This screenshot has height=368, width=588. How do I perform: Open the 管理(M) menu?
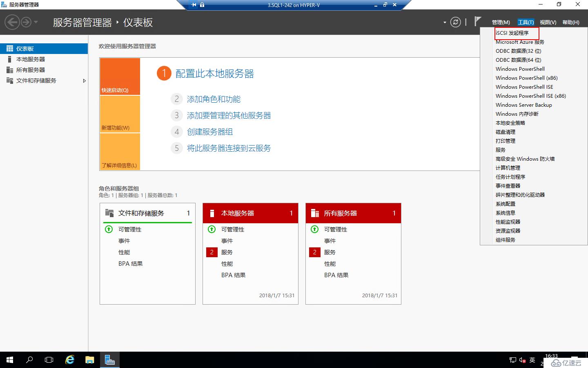(501, 22)
